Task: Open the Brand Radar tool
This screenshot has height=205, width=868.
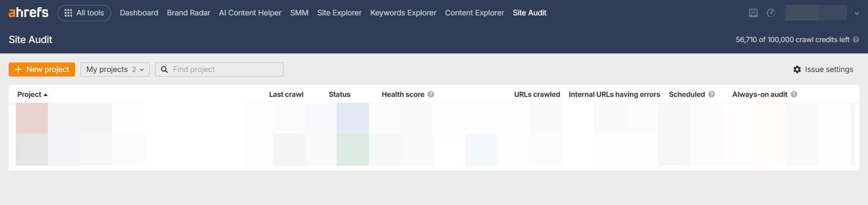Action: click(188, 13)
